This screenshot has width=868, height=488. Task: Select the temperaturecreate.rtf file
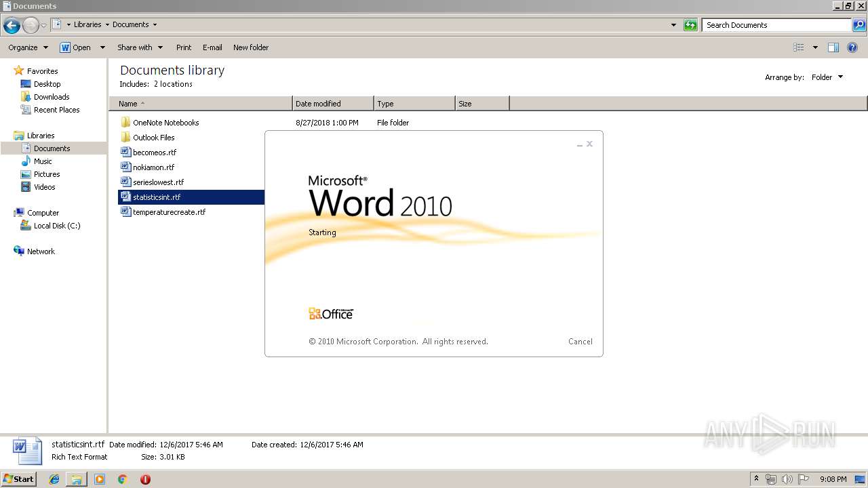click(169, 212)
